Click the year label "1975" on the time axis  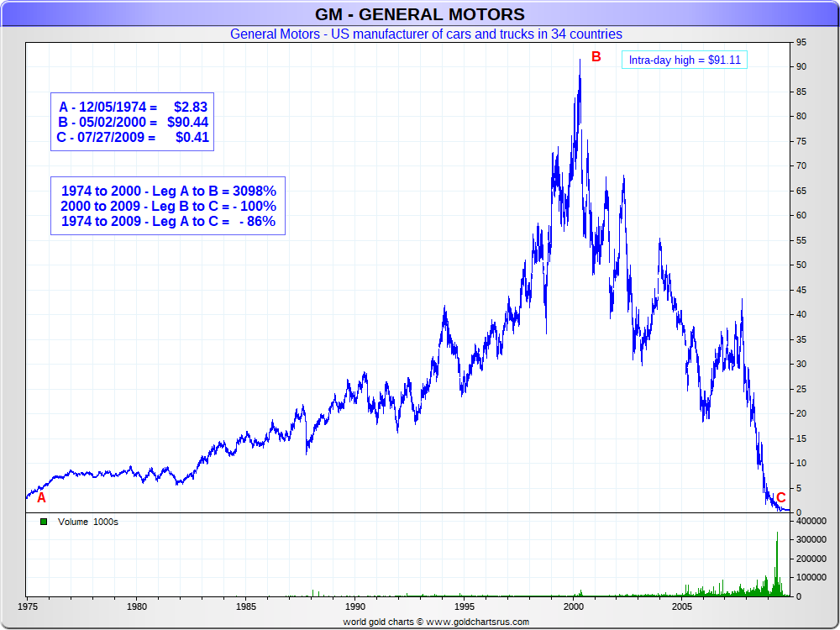pos(28,607)
